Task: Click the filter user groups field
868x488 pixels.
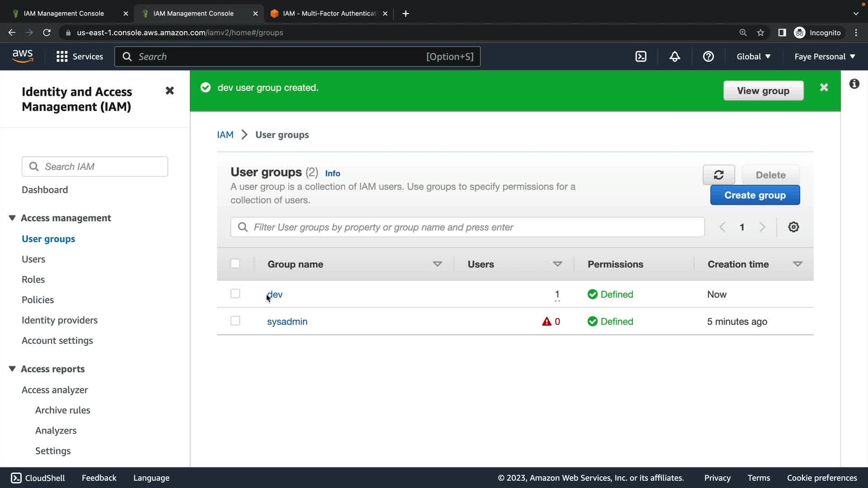Action: (467, 227)
